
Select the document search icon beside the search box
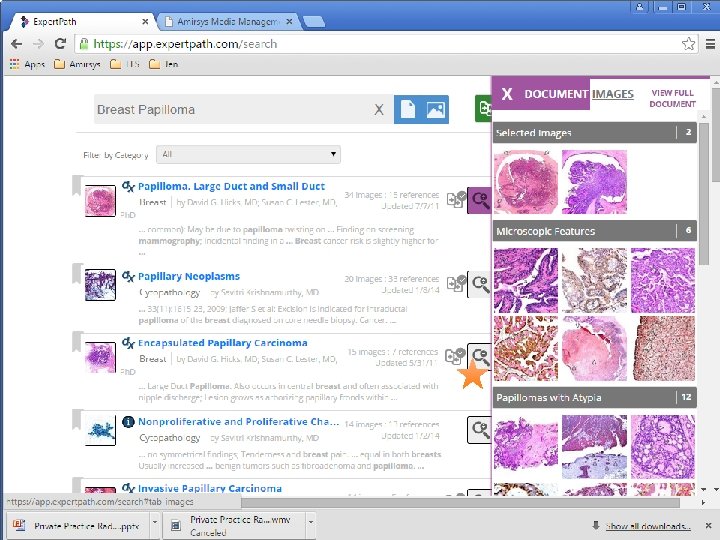[x=407, y=109]
